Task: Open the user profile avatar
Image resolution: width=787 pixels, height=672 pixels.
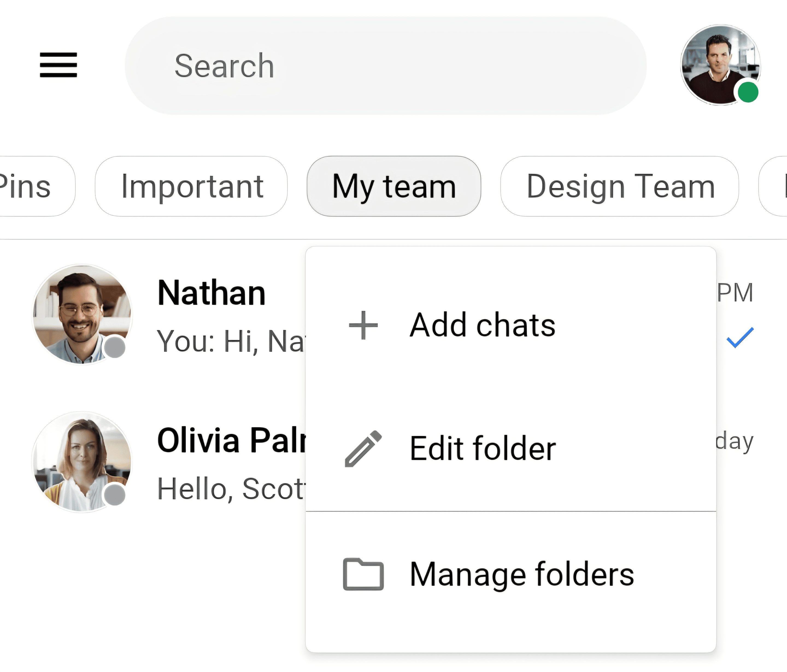Action: click(x=720, y=65)
